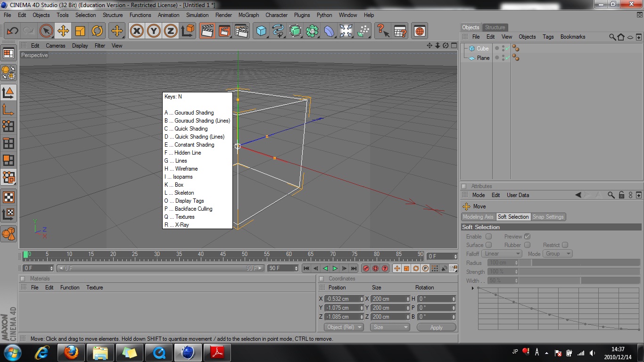The image size is (644, 362).
Task: Switch the coordinate system icon
Action: click(x=188, y=31)
